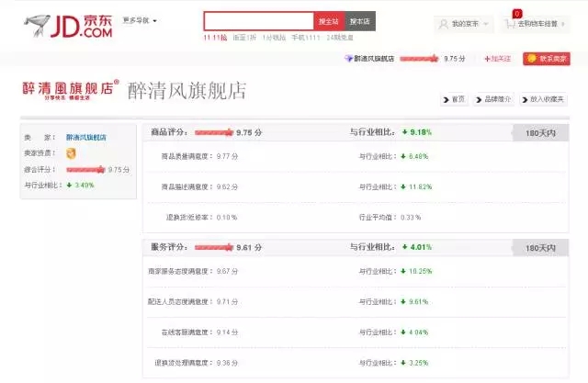Click the 商品描述满意度 value 9.62分
This screenshot has height=383, width=588.
point(227,186)
